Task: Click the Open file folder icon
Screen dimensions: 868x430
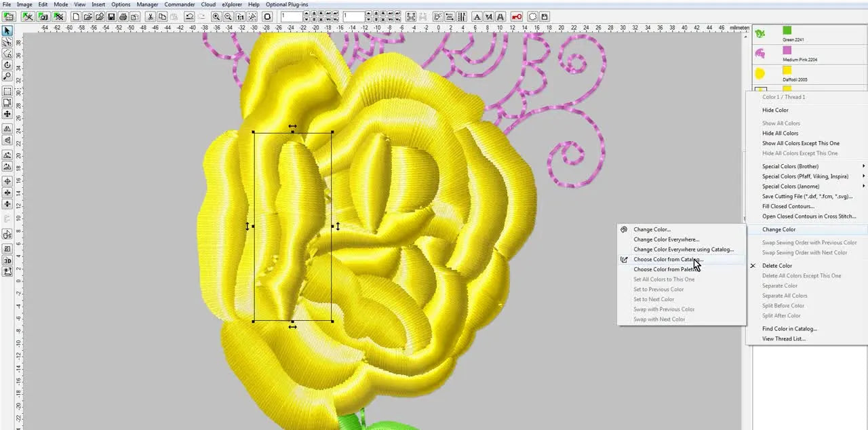Action: point(88,16)
